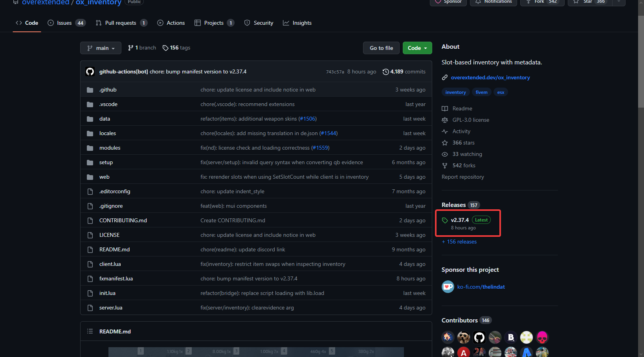Image resolution: width=644 pixels, height=357 pixels.
Task: Click the .editorconfig file icon
Action: tap(90, 192)
